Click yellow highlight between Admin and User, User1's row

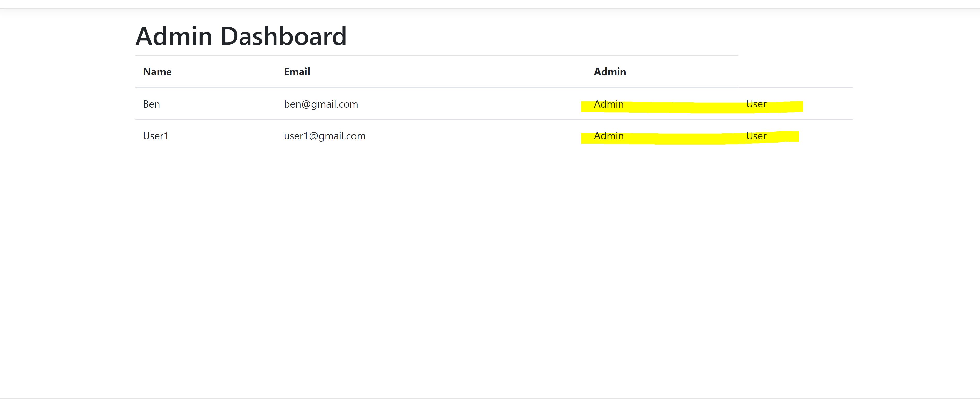click(x=685, y=138)
